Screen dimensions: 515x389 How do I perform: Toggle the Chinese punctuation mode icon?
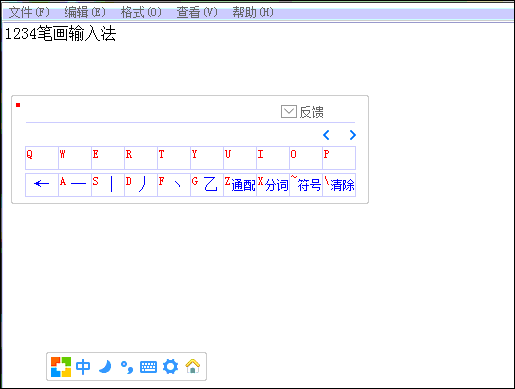point(127,367)
